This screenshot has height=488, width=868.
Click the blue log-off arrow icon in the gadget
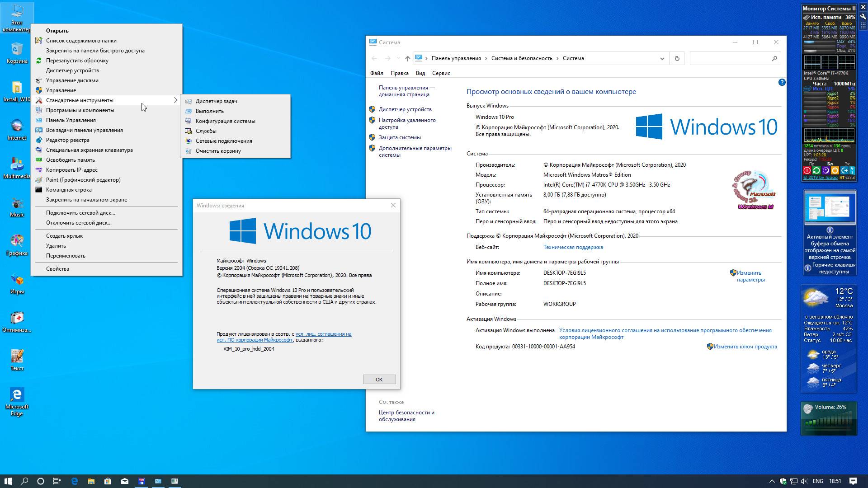click(x=844, y=170)
